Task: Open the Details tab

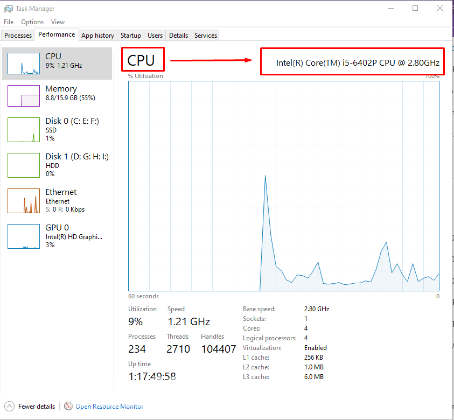Action: point(178,35)
